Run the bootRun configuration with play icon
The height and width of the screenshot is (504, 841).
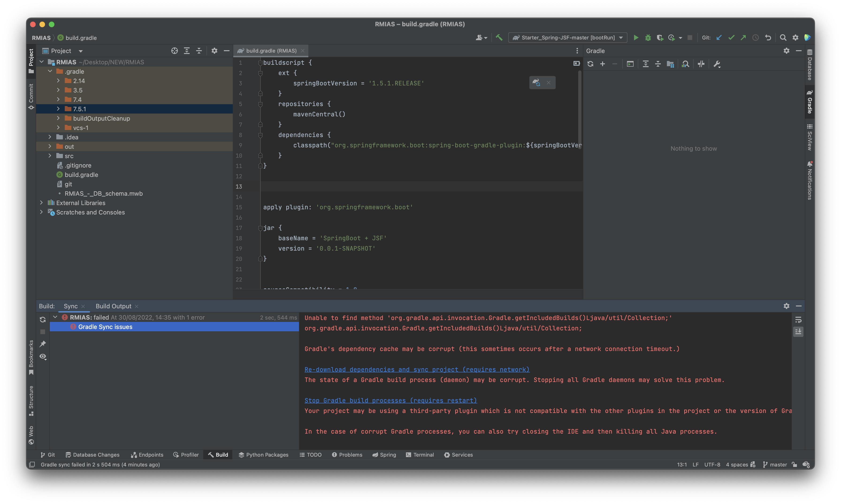636,38
